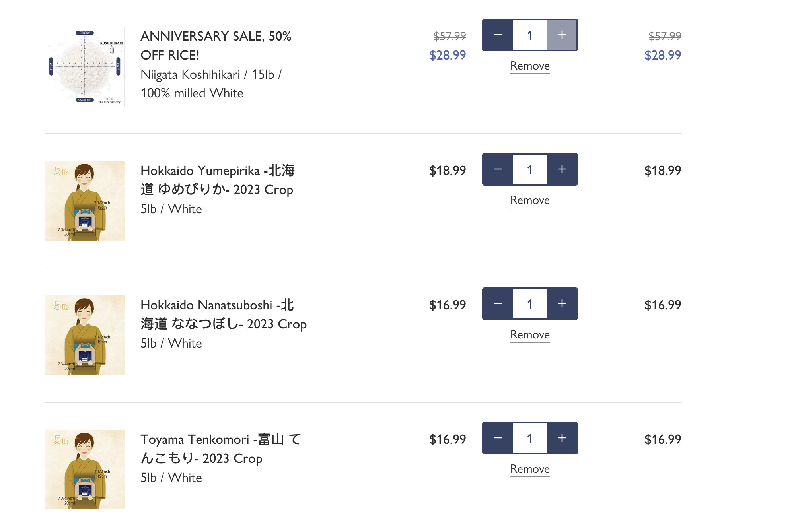Remove Hokkaido Nanatsuboshi from the cart
This screenshot has width=794, height=532.
pos(530,335)
